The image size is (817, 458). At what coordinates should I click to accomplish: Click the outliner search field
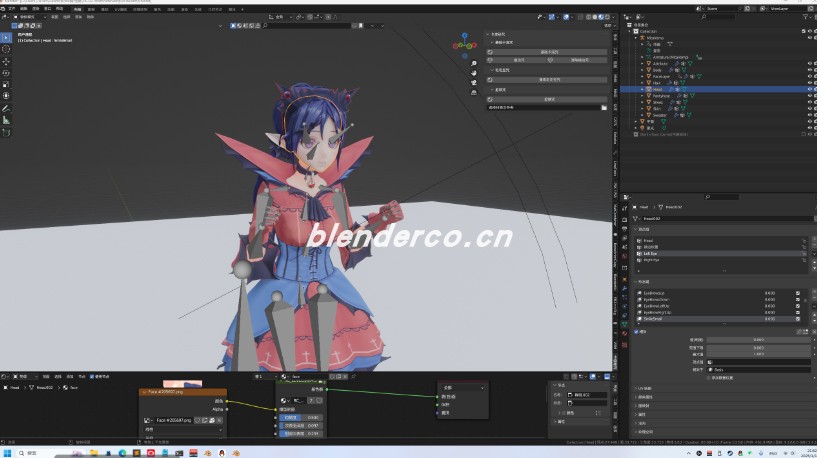[x=719, y=17]
